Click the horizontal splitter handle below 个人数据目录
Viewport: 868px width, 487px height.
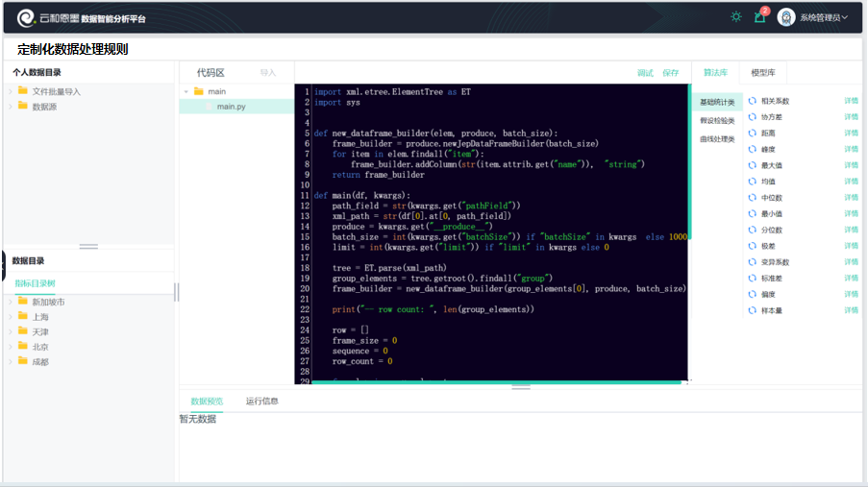(x=88, y=246)
